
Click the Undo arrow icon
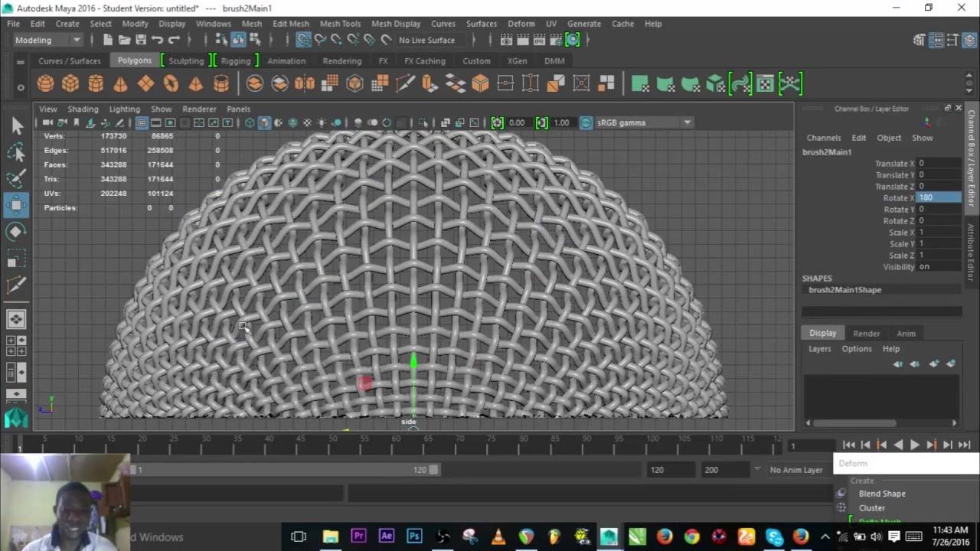[158, 40]
